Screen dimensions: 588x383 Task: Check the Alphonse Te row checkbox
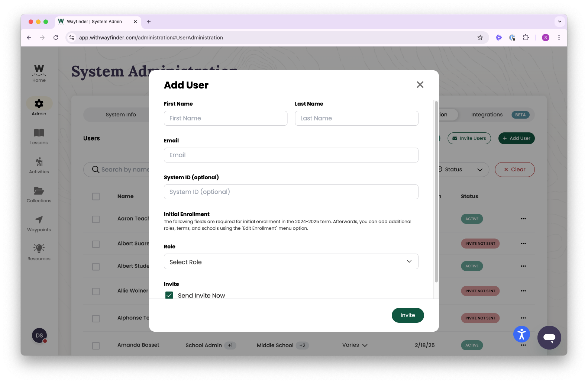(96, 319)
